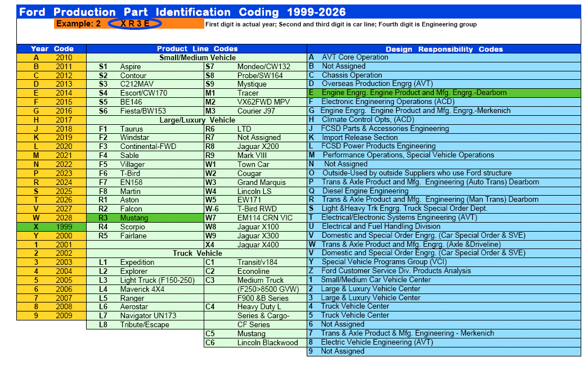The height and width of the screenshot is (366, 588).
Task: Select the "Contour" product line cell
Action: 133,75
